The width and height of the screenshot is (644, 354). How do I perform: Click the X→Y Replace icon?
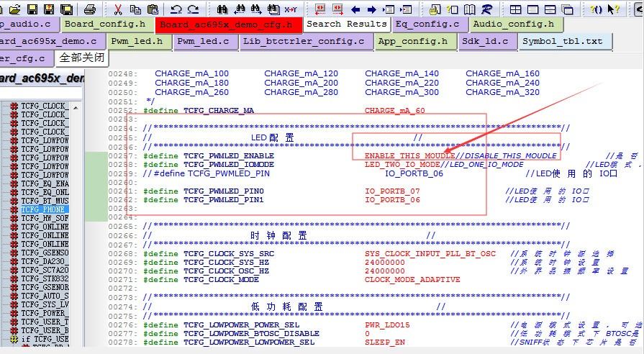click(x=291, y=9)
